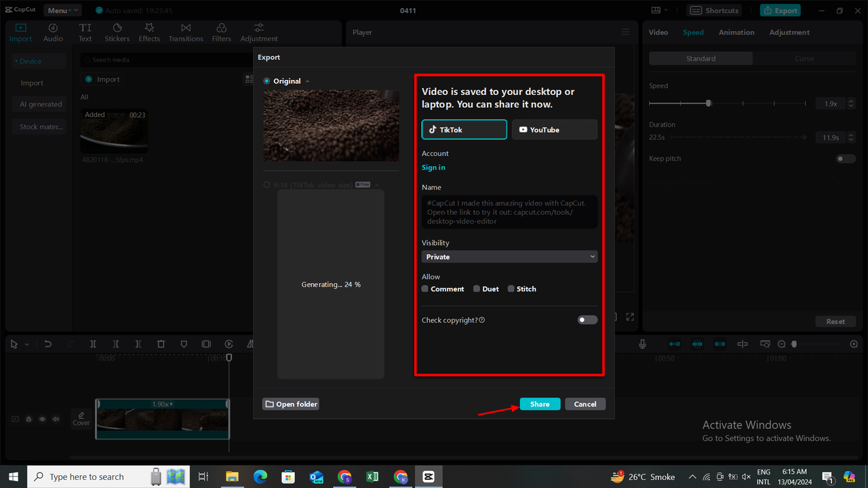868x488 pixels.
Task: Collapse the Original export quality options
Action: (x=307, y=81)
